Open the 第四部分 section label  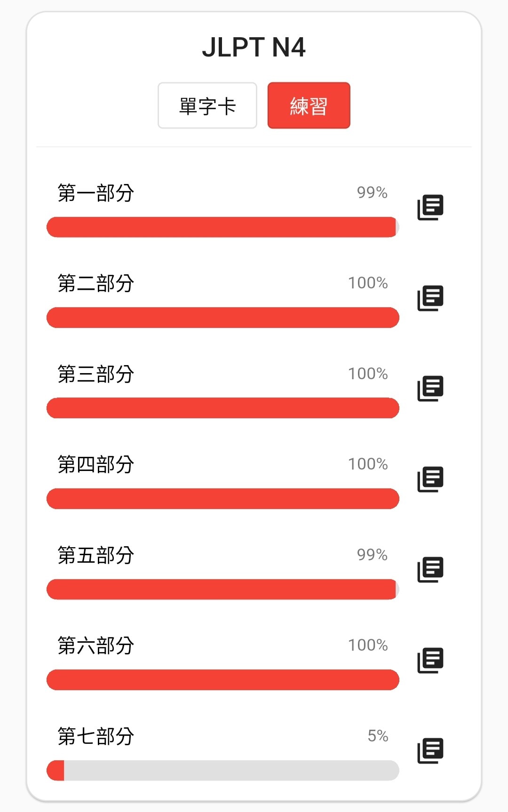96,465
